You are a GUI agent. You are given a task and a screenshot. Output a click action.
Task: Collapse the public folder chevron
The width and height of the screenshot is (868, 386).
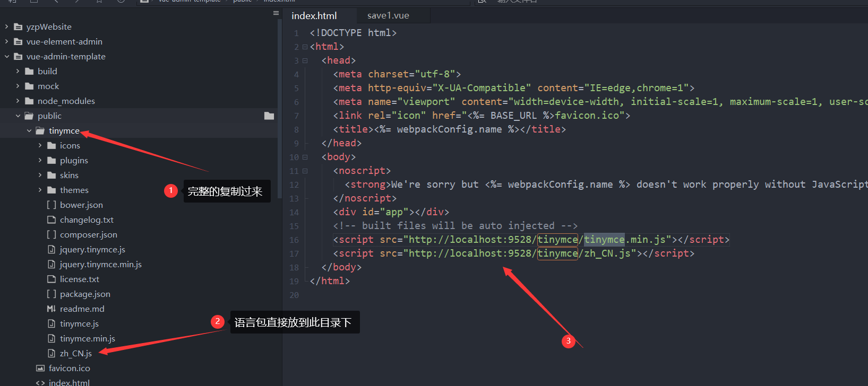[x=18, y=116]
